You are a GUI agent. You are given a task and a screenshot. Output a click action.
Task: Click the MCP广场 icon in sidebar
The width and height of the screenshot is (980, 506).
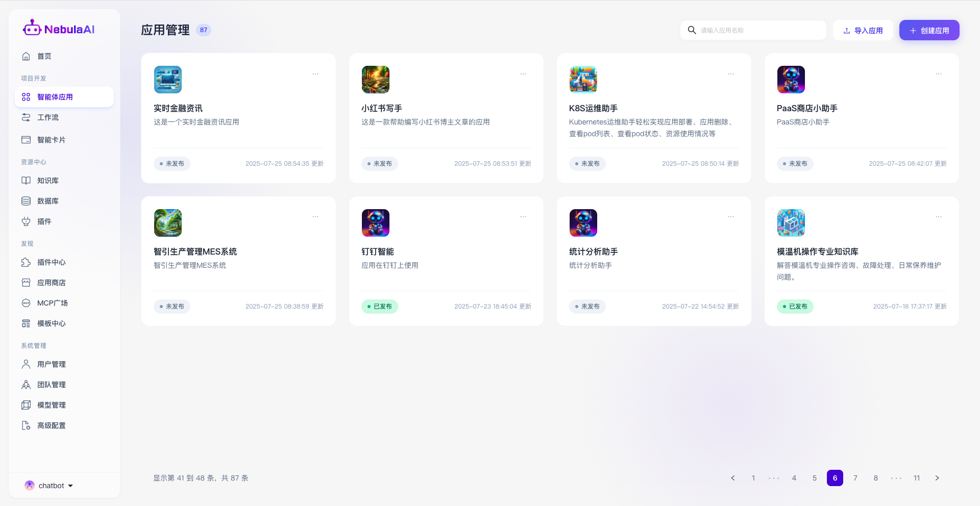pyautogui.click(x=26, y=303)
